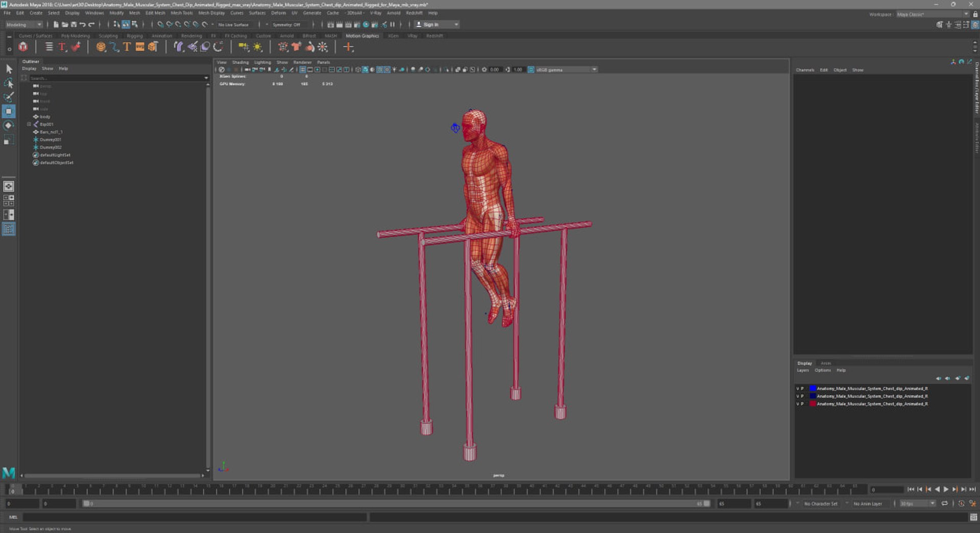Save the scene via floppy icon

73,25
